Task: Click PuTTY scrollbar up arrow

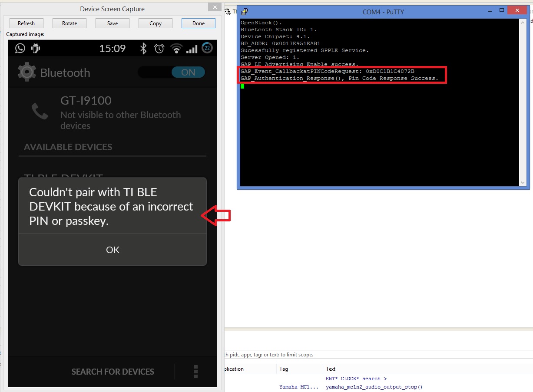Action: click(x=523, y=22)
